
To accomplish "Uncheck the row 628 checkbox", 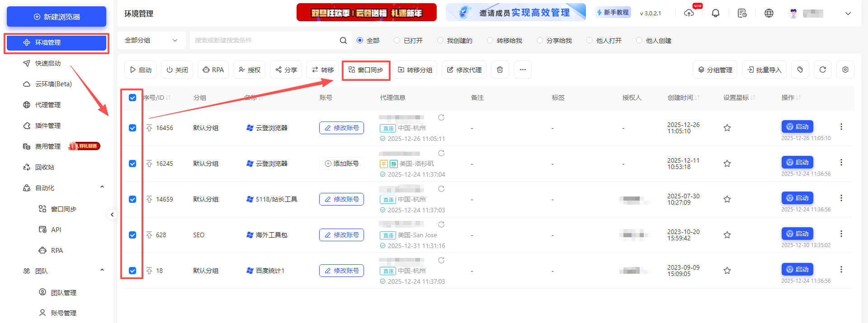I will point(132,235).
